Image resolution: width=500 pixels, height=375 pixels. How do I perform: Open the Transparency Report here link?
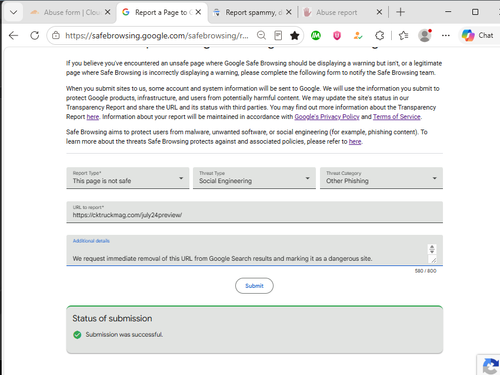point(93,117)
